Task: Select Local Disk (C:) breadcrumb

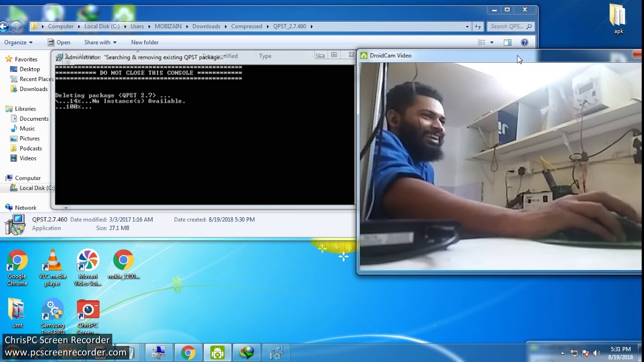Action: [102, 26]
